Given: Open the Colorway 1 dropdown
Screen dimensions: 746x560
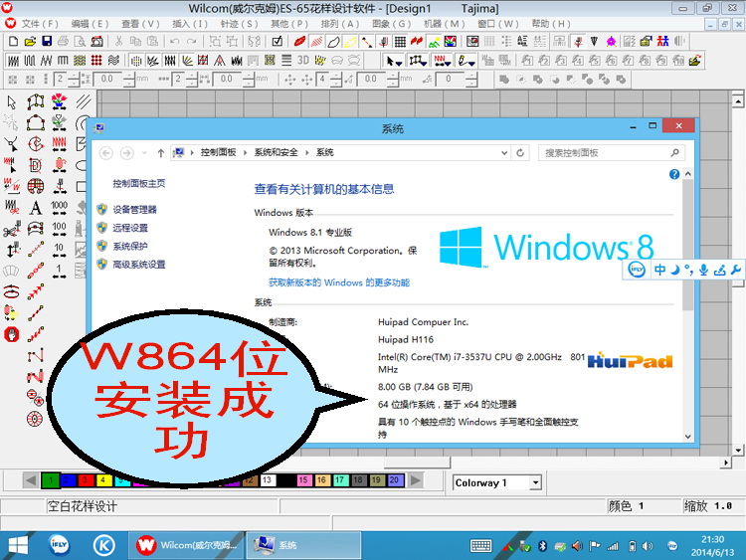Looking at the screenshot, I should pyautogui.click(x=536, y=482).
